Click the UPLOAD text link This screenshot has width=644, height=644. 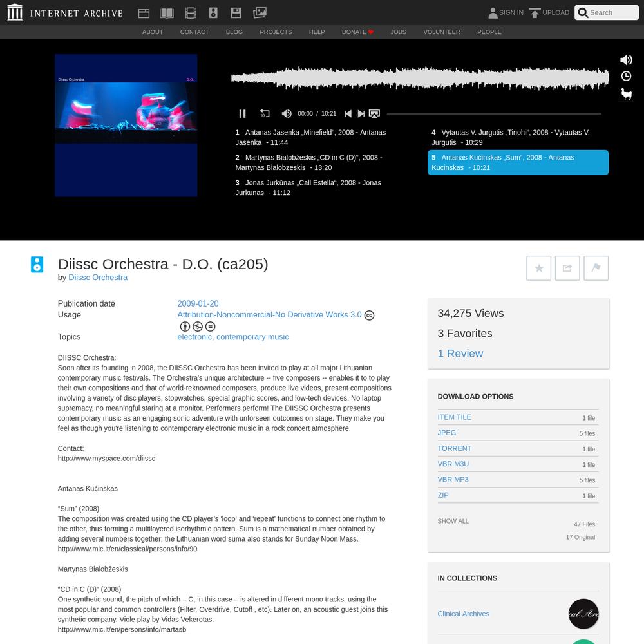556,13
